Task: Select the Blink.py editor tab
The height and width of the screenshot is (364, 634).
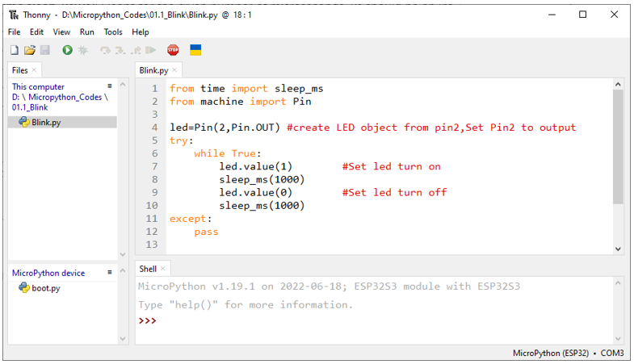Action: tap(153, 70)
